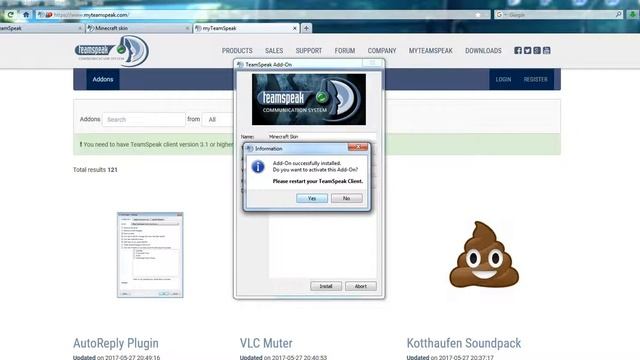
Task: Click 'Total results 121' text
Action: pos(95,170)
